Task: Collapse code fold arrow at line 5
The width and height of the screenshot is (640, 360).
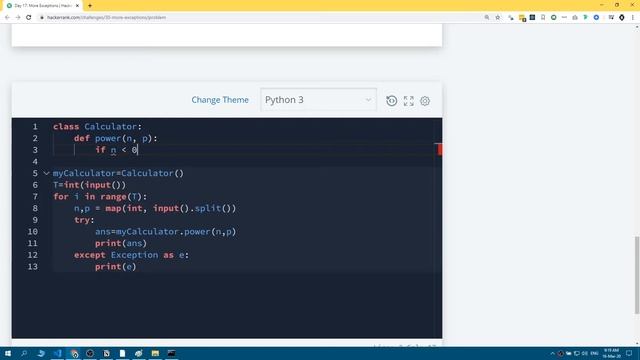Action: pyautogui.click(x=47, y=173)
